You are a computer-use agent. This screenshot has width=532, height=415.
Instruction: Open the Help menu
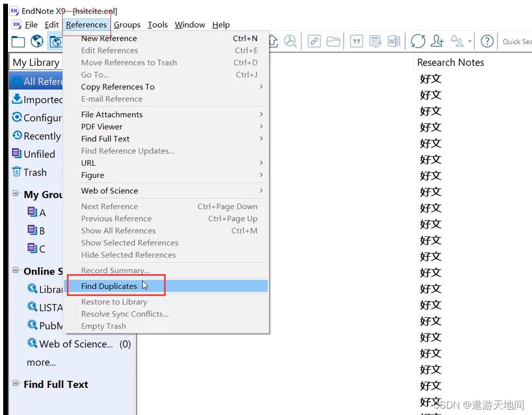(221, 25)
